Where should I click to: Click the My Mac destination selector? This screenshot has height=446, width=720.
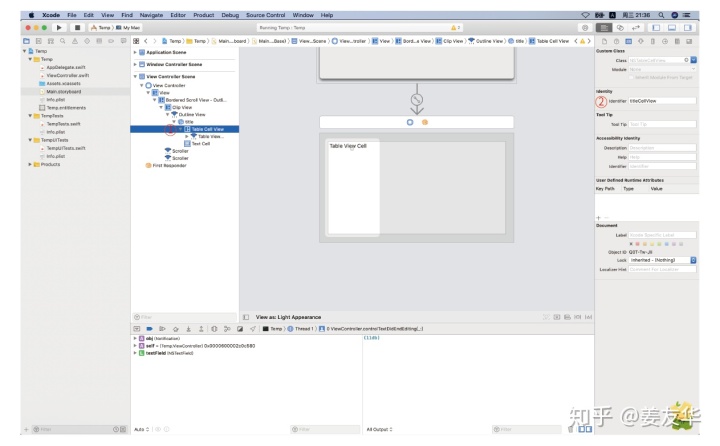coord(128,28)
